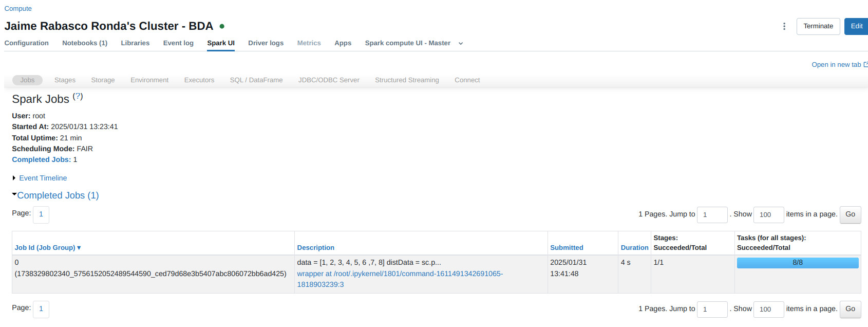This screenshot has height=327, width=868.
Task: Open the wrapper at /root/.ipykernel job link
Action: [x=400, y=279]
